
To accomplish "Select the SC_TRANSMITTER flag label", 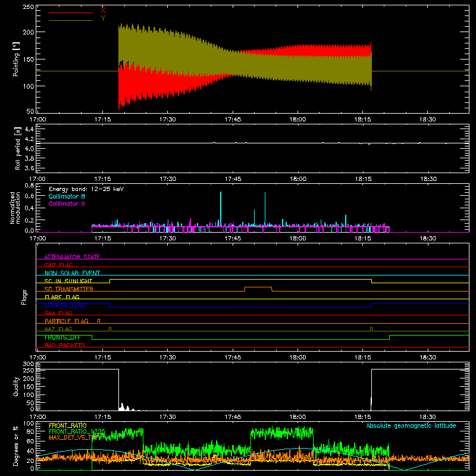I will 69,289.
